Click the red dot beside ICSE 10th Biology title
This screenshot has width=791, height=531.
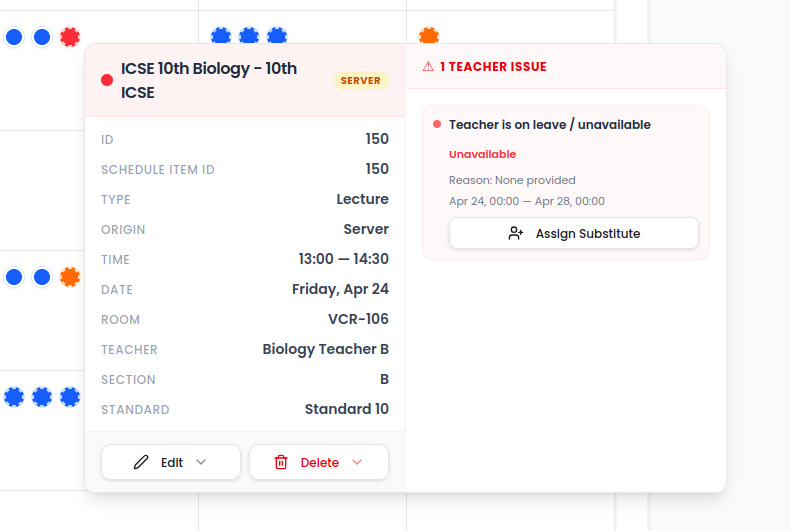pyautogui.click(x=107, y=80)
